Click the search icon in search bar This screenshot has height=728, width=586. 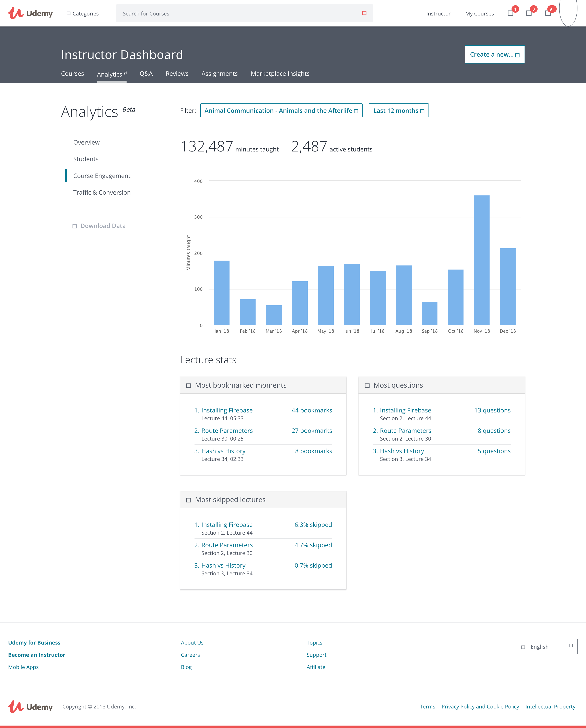coord(364,13)
